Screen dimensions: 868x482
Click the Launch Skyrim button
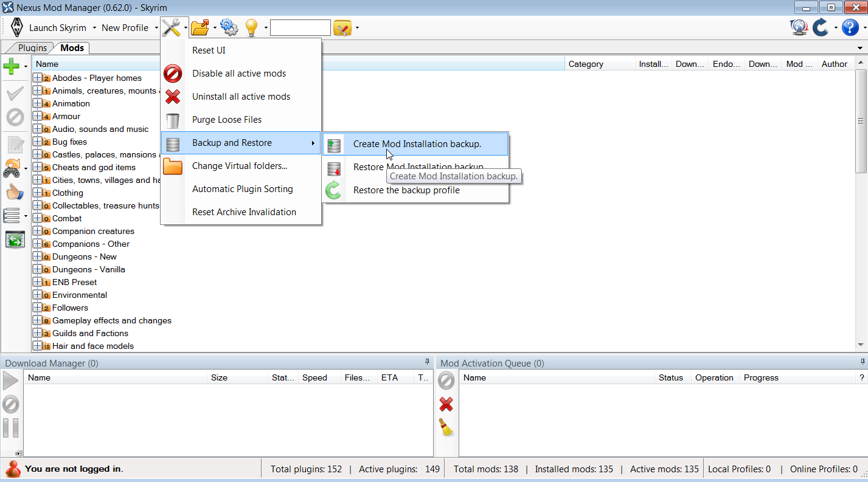(58, 28)
